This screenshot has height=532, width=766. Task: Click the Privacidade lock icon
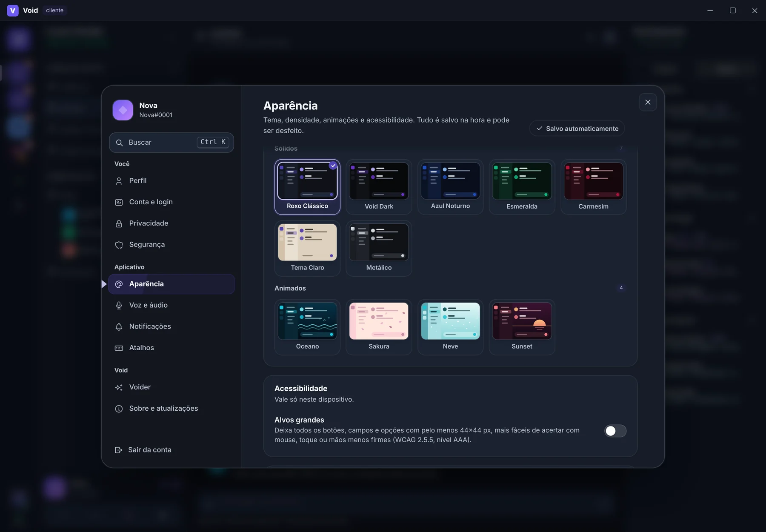click(x=119, y=223)
